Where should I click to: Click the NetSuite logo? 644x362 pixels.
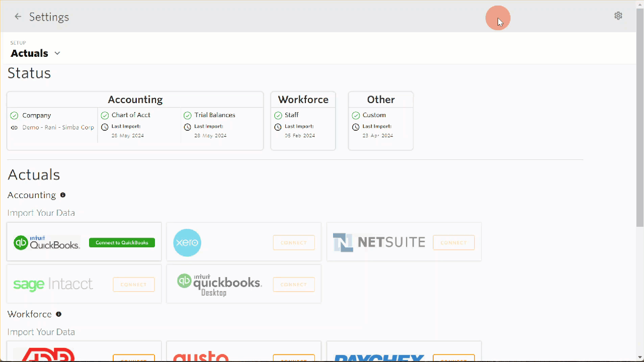pos(379,243)
